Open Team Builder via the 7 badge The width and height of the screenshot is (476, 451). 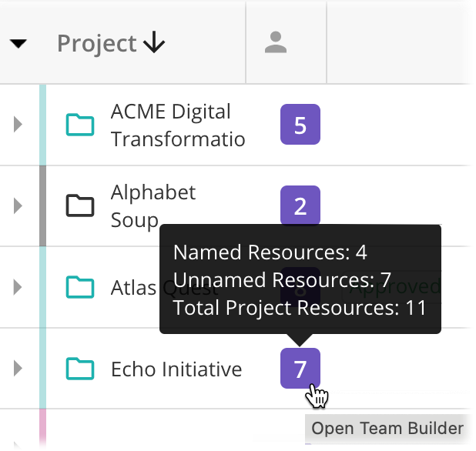click(300, 369)
